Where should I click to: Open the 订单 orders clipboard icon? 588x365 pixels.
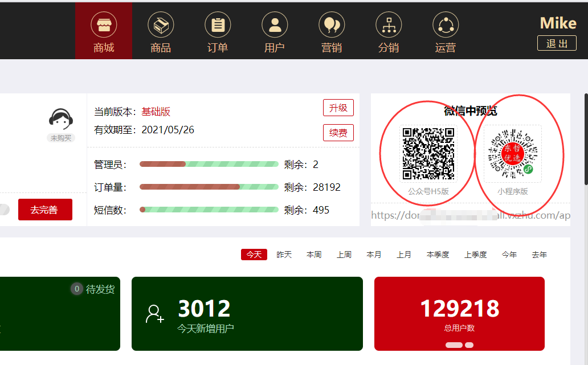tap(218, 25)
